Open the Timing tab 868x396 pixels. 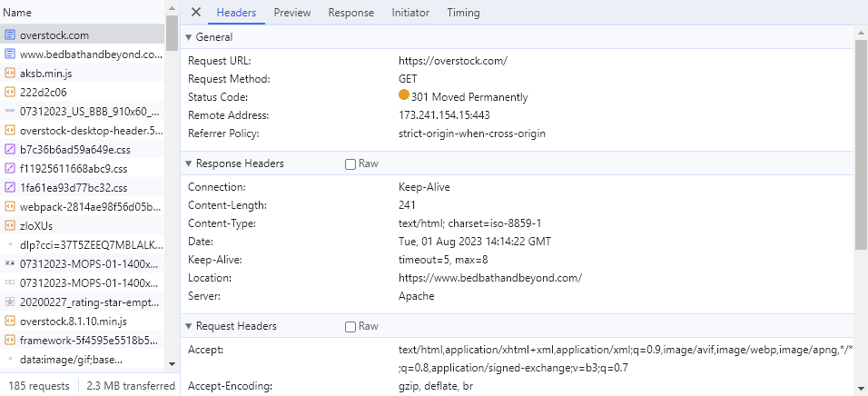463,12
